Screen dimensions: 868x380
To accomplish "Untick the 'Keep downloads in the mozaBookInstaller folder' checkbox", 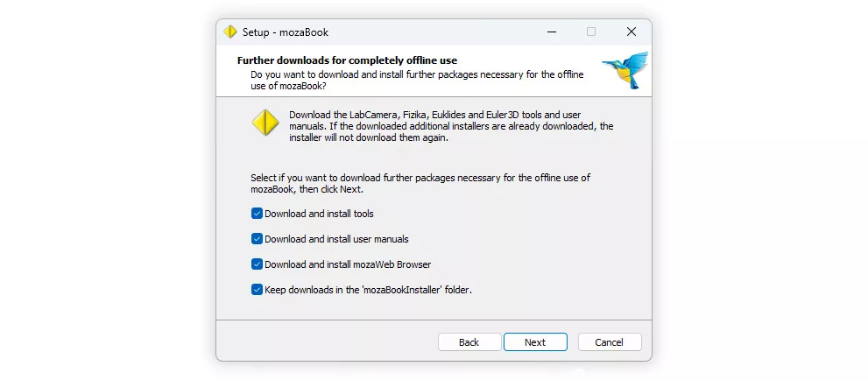I will [257, 289].
